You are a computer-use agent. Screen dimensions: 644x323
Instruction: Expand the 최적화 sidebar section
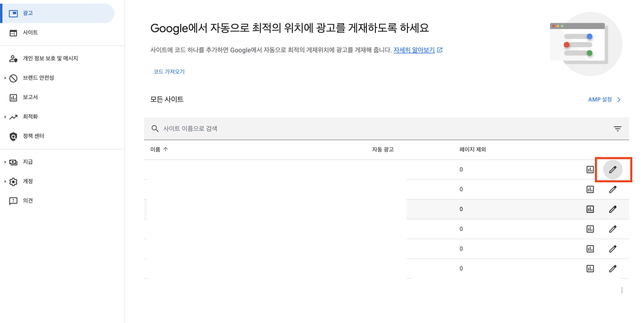13,116
